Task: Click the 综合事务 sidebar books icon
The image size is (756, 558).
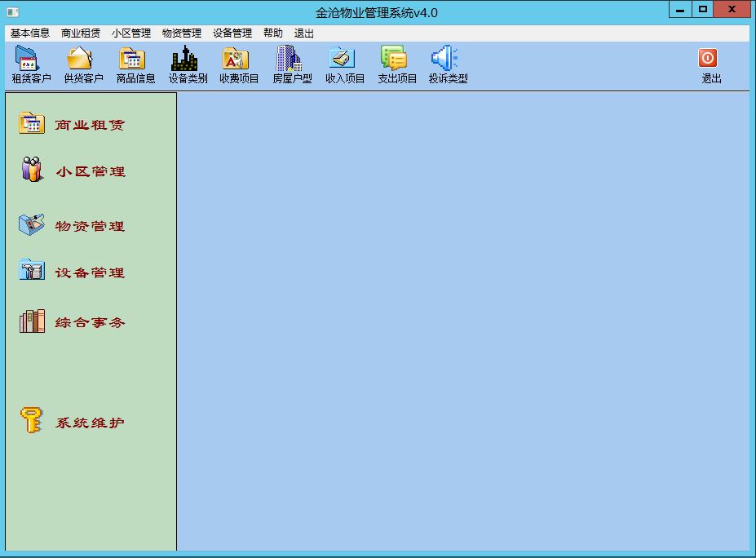Action: point(32,321)
